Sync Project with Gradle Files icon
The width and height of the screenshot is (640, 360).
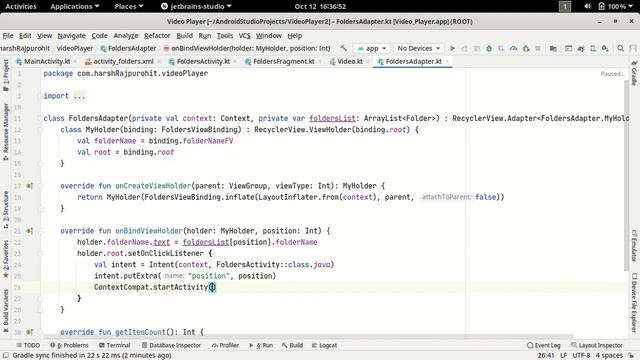581,48
